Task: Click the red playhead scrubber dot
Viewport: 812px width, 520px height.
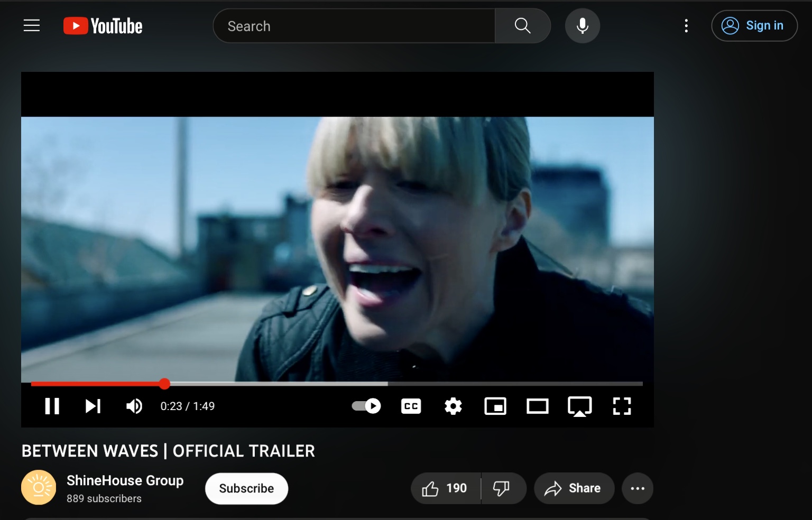Action: (x=164, y=384)
